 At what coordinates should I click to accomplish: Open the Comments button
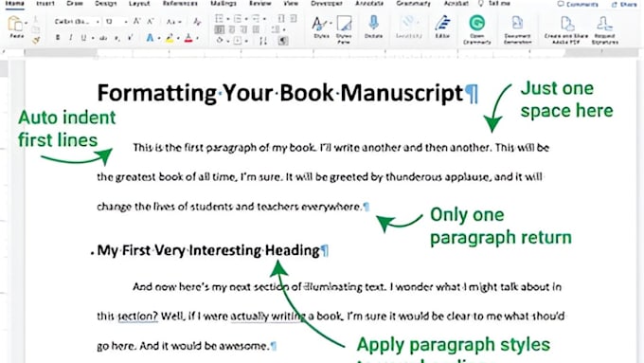tap(578, 4)
